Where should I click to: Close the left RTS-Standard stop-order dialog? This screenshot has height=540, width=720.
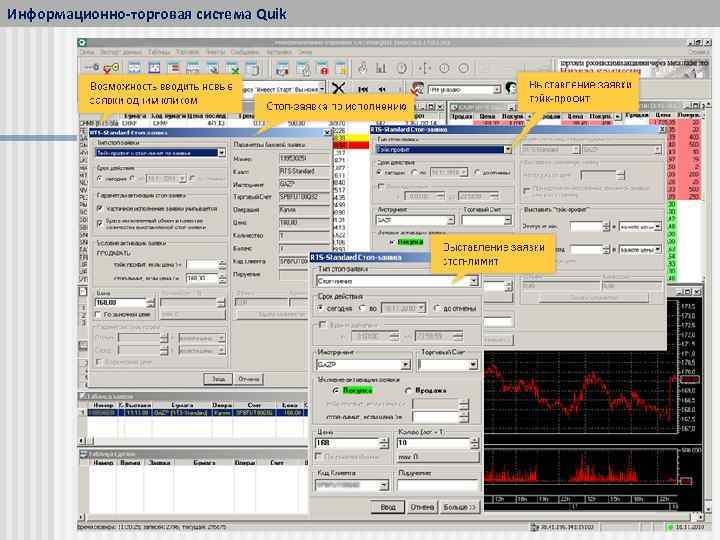pos(328,131)
